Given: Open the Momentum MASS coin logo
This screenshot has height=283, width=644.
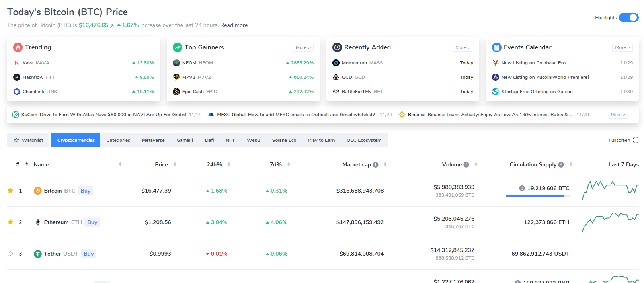Looking at the screenshot, I should (x=336, y=63).
